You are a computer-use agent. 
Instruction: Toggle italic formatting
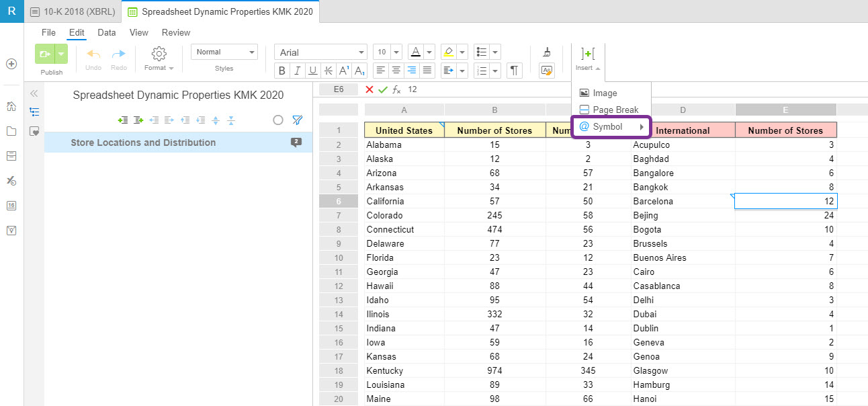coord(297,71)
